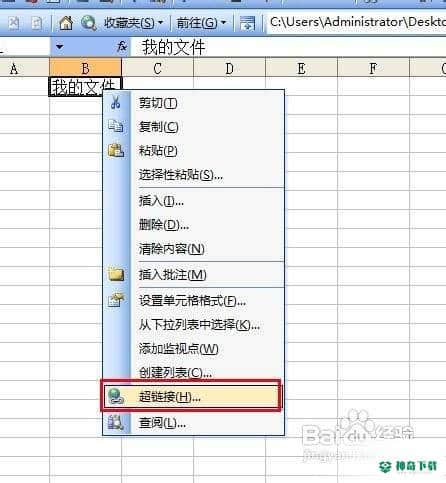446x483 pixels.
Task: Open the Name Box dropdown arrow
Action: pyautogui.click(x=60, y=47)
